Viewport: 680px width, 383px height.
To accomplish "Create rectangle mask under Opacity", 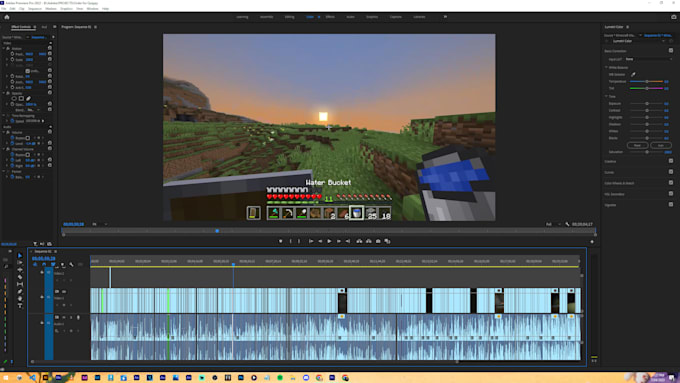I will pos(21,98).
